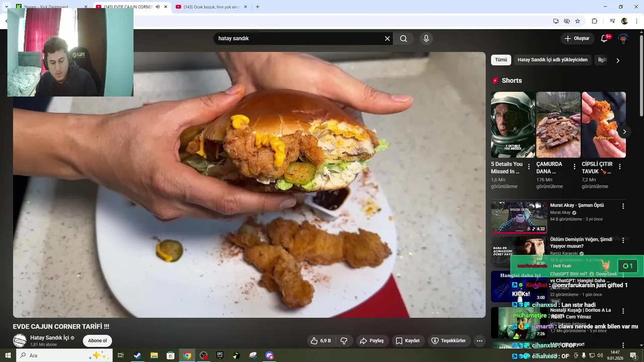Open Discord icon on taskbar
Screen dimensions: 644x362
pos(269,355)
